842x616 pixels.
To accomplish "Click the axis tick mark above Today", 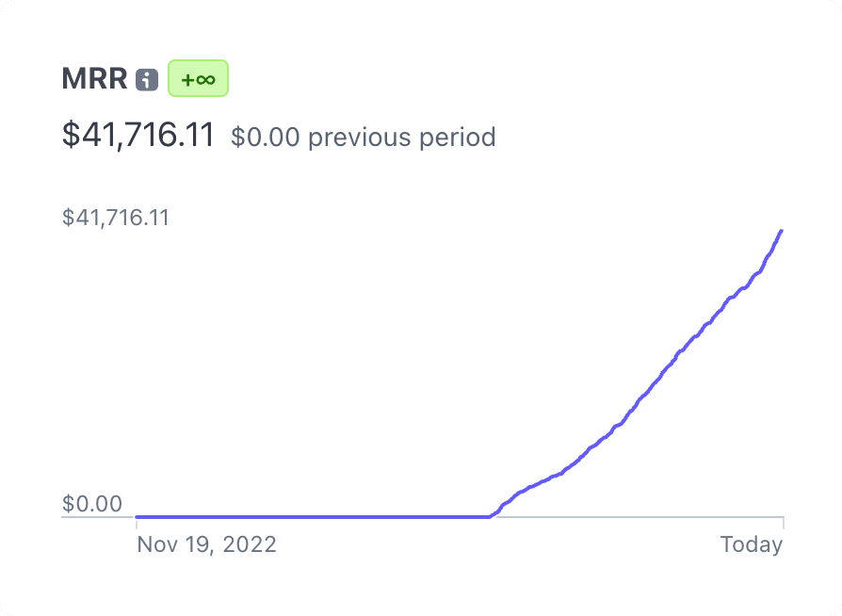I will pos(783,523).
